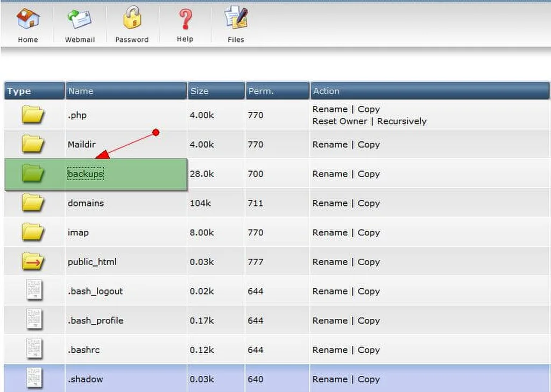Open the Files toolbar icon

[x=236, y=18]
